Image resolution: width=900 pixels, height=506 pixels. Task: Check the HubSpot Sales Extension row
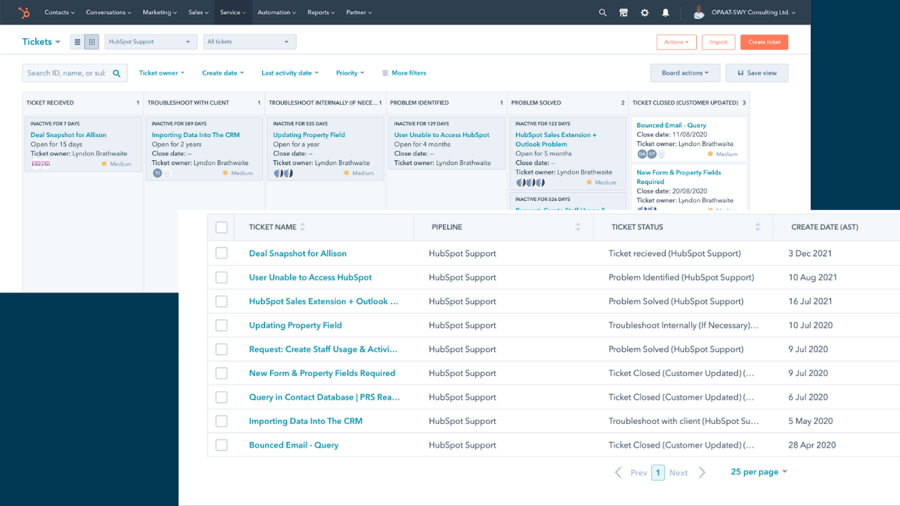pos(222,301)
